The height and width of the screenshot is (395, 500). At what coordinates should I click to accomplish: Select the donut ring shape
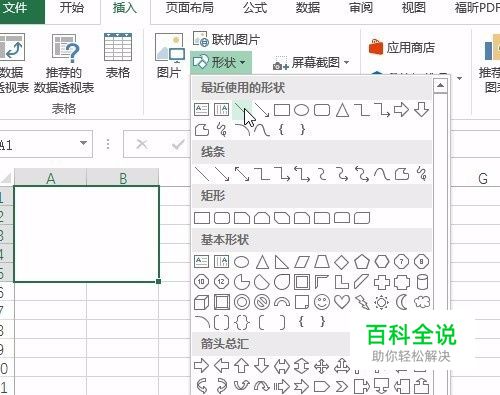(242, 302)
